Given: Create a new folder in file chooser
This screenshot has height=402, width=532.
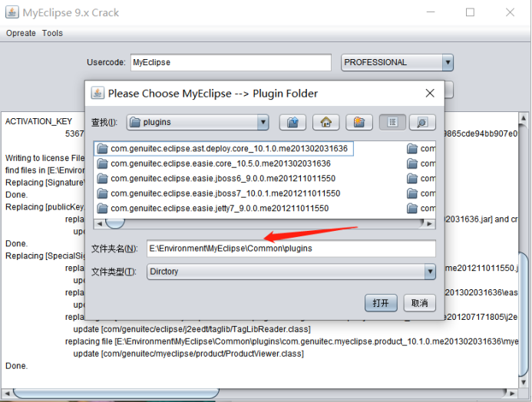Looking at the screenshot, I should click(x=359, y=122).
